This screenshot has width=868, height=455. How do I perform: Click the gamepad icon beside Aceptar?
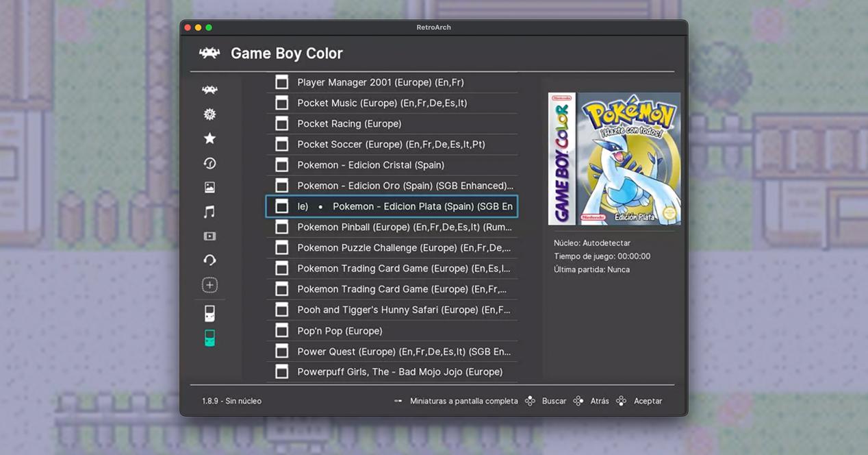click(621, 401)
